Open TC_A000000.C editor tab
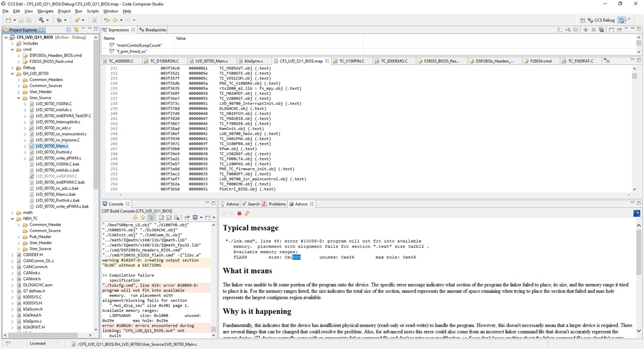Image resolution: width=644 pixels, height=349 pixels. pyautogui.click(x=121, y=61)
